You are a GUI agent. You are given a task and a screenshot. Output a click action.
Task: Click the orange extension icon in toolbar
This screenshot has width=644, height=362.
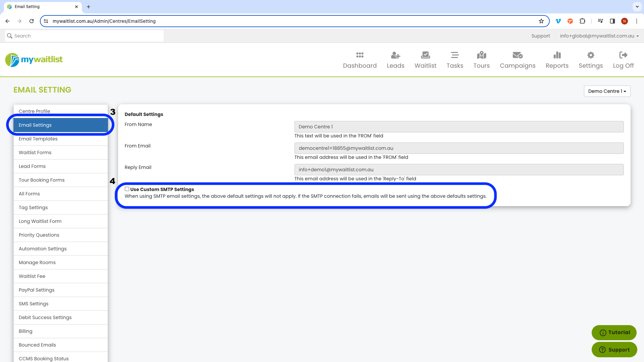click(x=570, y=21)
